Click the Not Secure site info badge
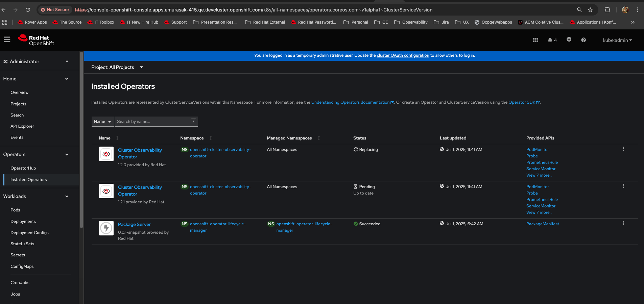Screen dimensions: 644x304 coord(55,10)
